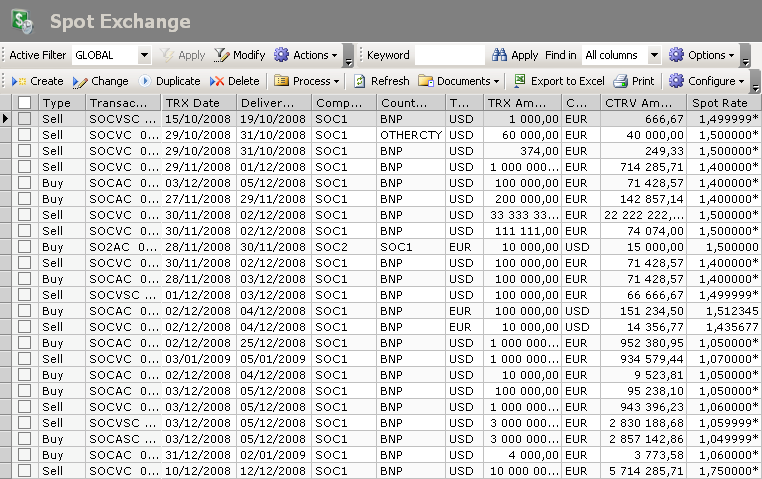Click into the Keyword search field
Image resolution: width=762 pixels, height=479 pixels.
(x=448, y=56)
